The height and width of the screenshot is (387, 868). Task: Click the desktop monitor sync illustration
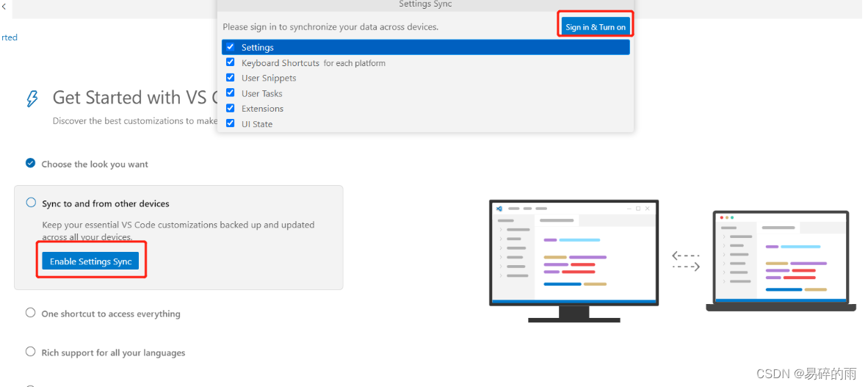[574, 261]
